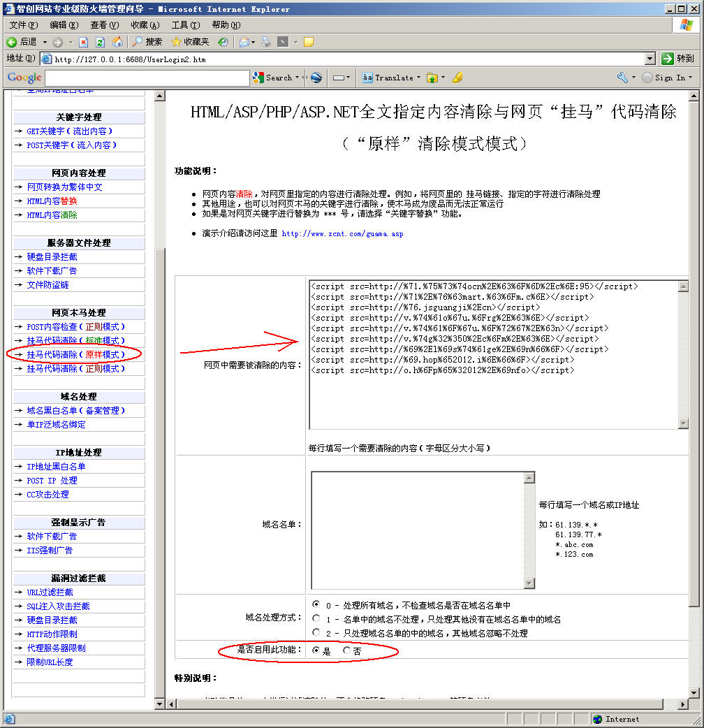The height and width of the screenshot is (728, 704).
Task: Click the Edit page icon in the toolbar
Action: (x=283, y=42)
